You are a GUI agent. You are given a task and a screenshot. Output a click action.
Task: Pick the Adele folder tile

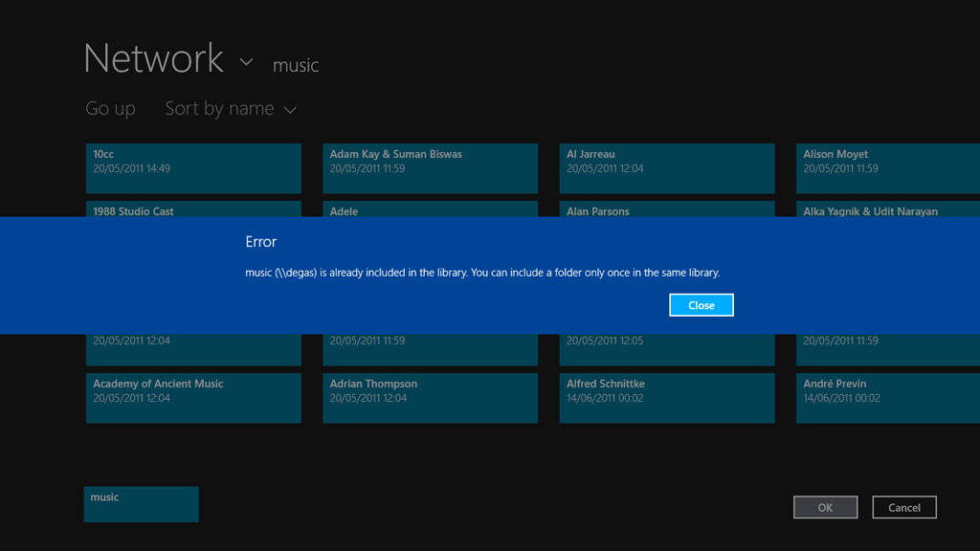[x=430, y=209]
